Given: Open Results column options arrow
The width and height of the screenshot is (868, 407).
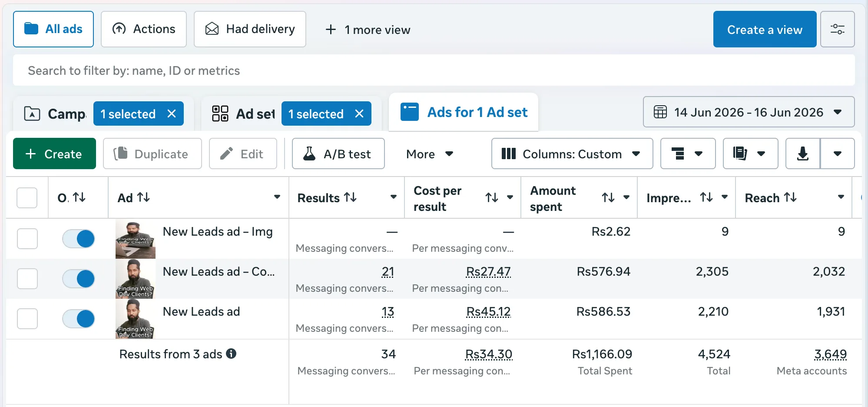Looking at the screenshot, I should click(393, 197).
